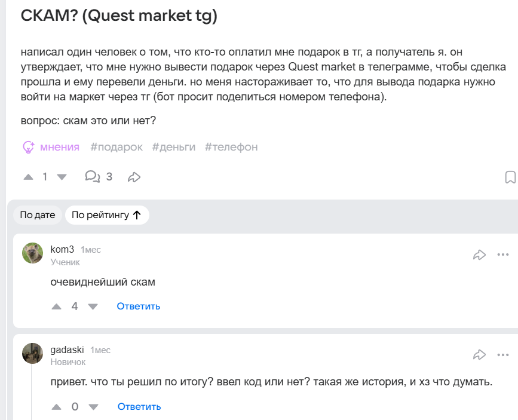This screenshot has width=518, height=420.
Task: Downvote the main question post
Action: click(x=62, y=177)
